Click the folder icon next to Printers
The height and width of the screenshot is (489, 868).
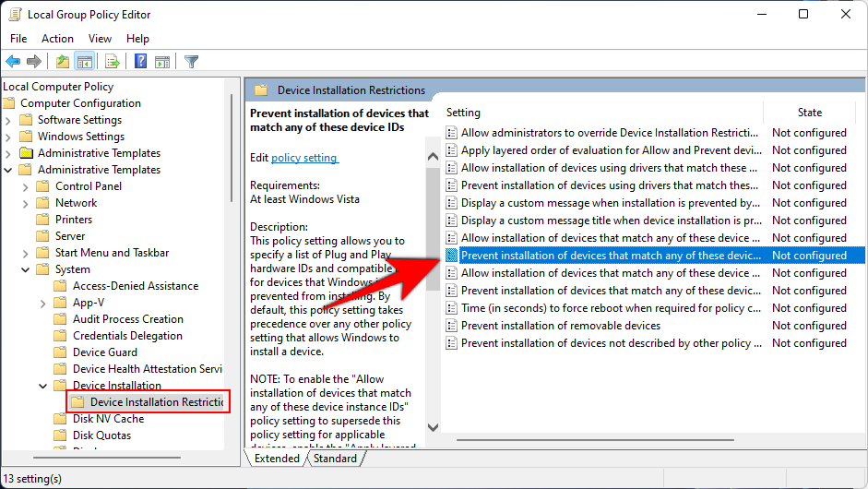coord(42,220)
